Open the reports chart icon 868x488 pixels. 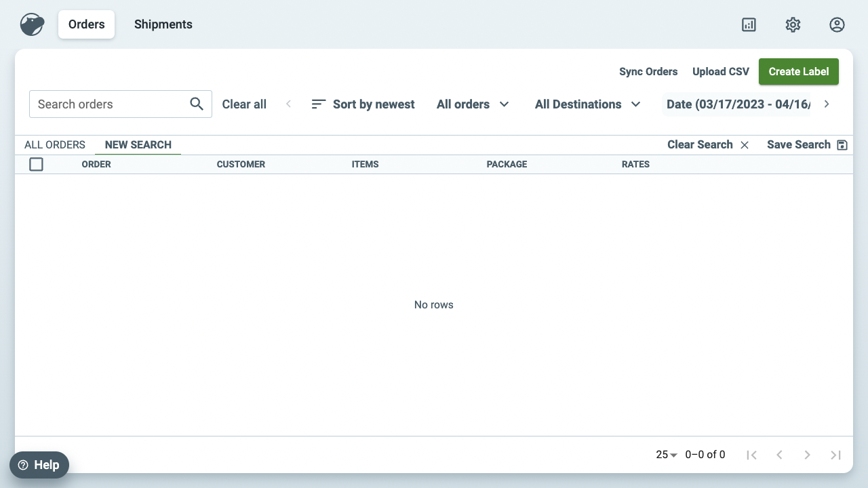[749, 24]
